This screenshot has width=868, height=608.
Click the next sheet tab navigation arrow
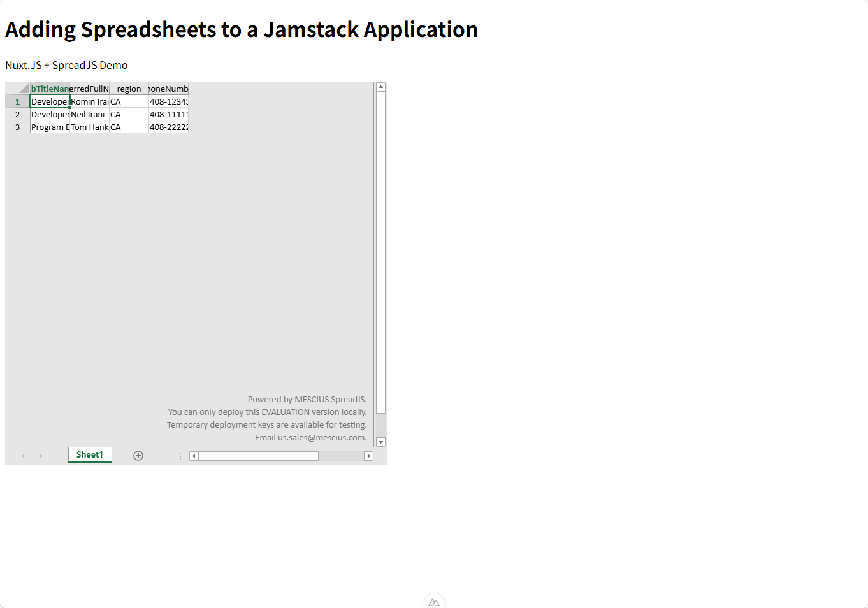[41, 456]
